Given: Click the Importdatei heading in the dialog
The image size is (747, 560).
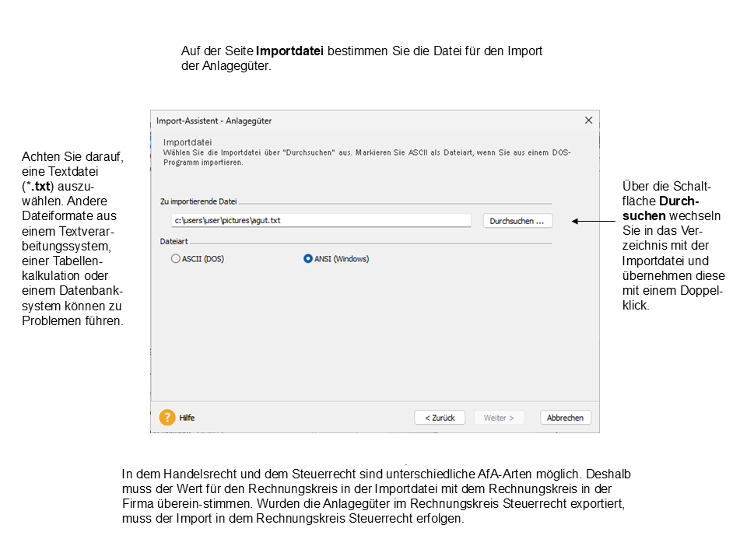Looking at the screenshot, I should pyautogui.click(x=188, y=142).
